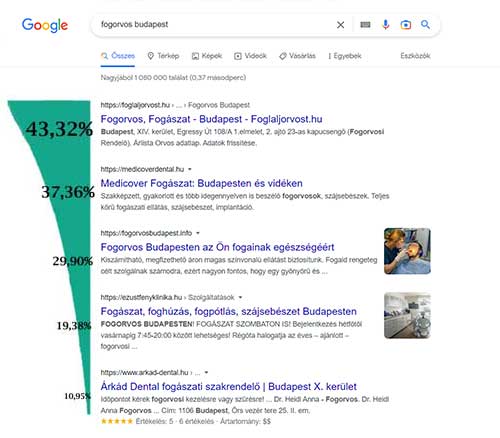The height and width of the screenshot is (438, 500).
Task: Click the https://medicoverdental.hu URL text
Action: pyautogui.click(x=142, y=169)
